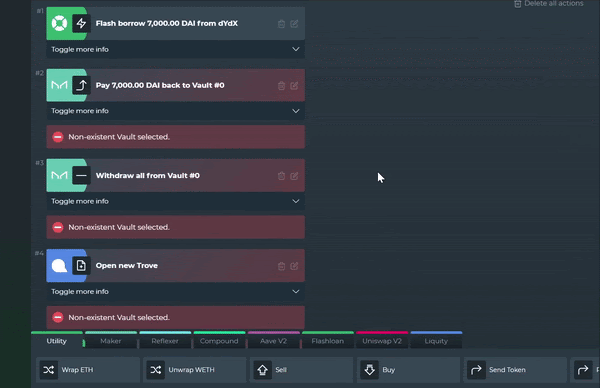The image size is (600, 388).
Task: Click the minus withdraw icon on action #3
Action: tap(81, 176)
